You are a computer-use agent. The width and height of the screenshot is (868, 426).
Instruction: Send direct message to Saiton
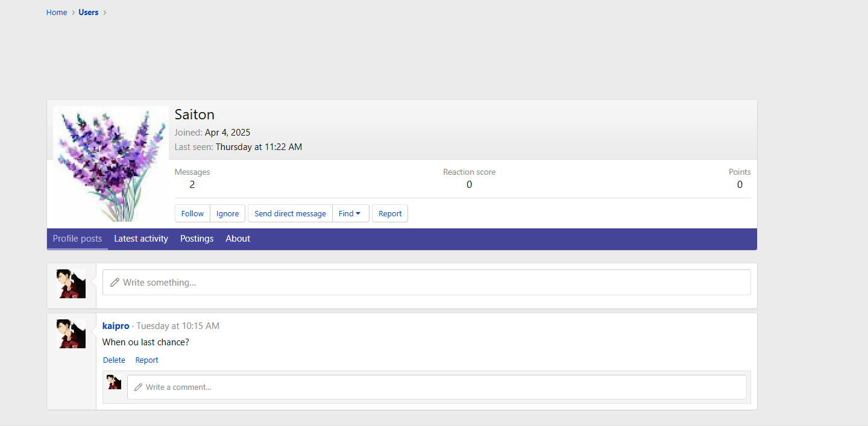(290, 213)
